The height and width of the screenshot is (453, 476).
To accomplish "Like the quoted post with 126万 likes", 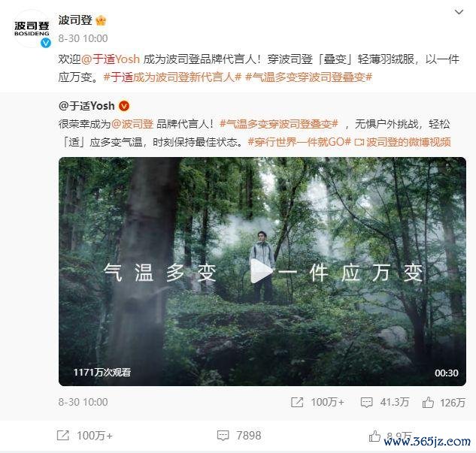I will pos(428,403).
